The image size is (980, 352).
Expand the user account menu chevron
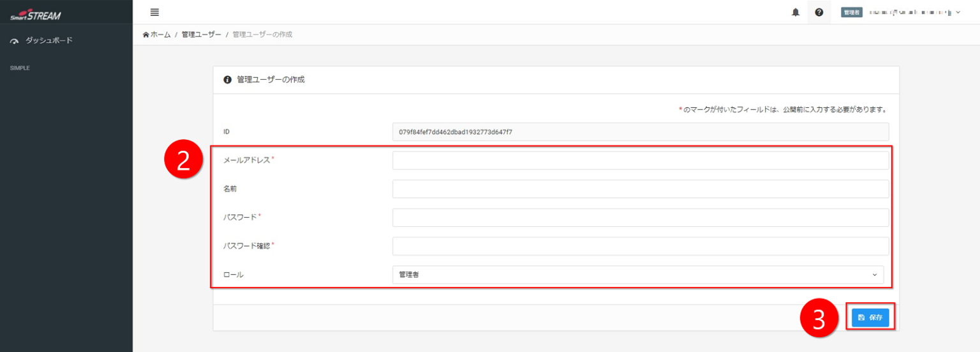[958, 12]
